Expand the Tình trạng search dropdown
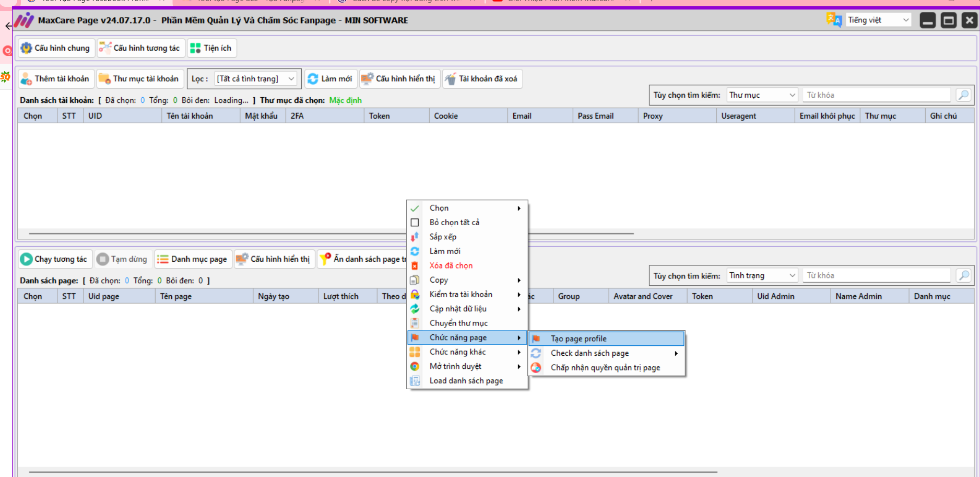This screenshot has width=980, height=477. tap(762, 275)
